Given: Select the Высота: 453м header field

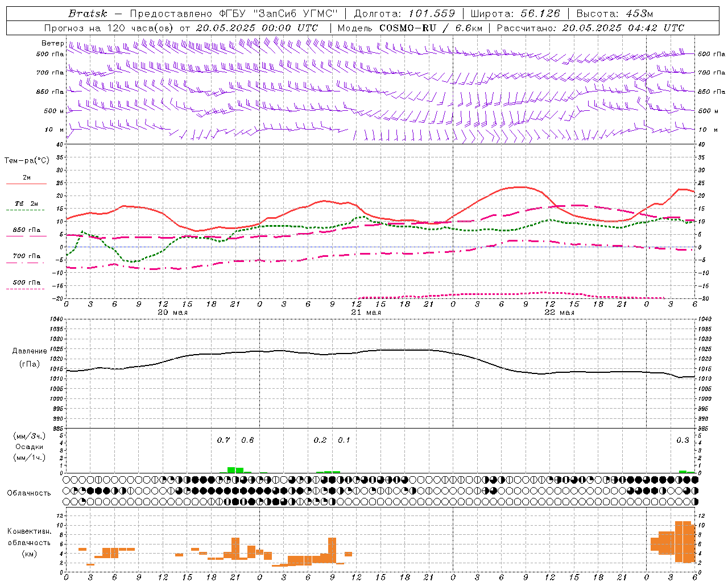Looking at the screenshot, I should [x=615, y=14].
